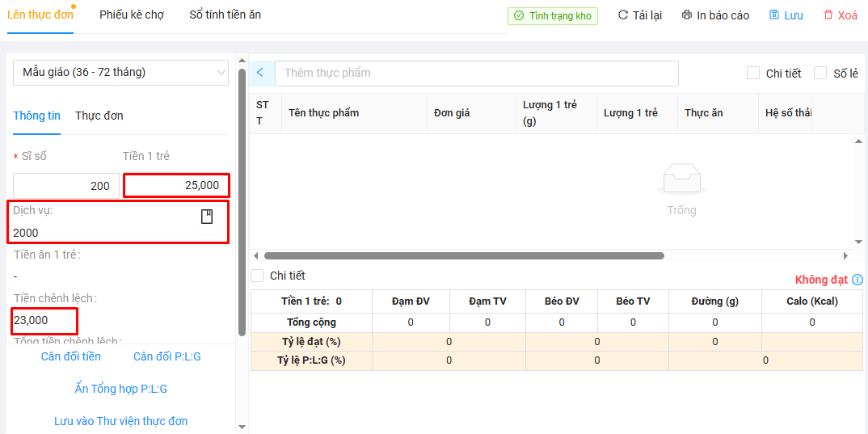Image resolution: width=868 pixels, height=434 pixels.
Task: Open the Mẫu giáo (36 - 72 tháng) dropdown
Action: pos(121,73)
